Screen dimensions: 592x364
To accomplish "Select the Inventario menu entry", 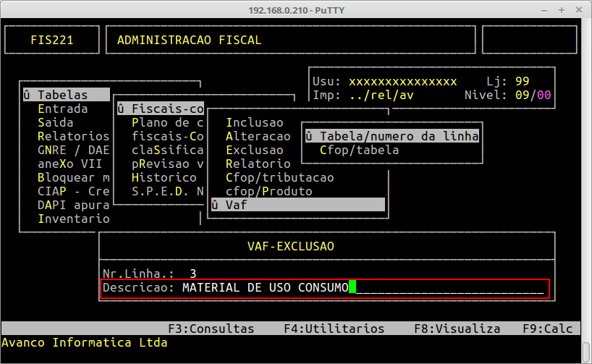I will (73, 219).
